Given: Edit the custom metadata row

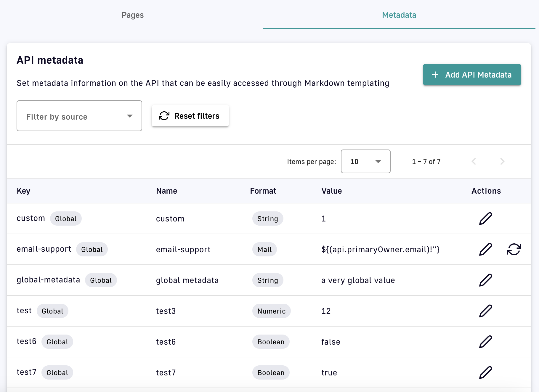Looking at the screenshot, I should [x=485, y=219].
